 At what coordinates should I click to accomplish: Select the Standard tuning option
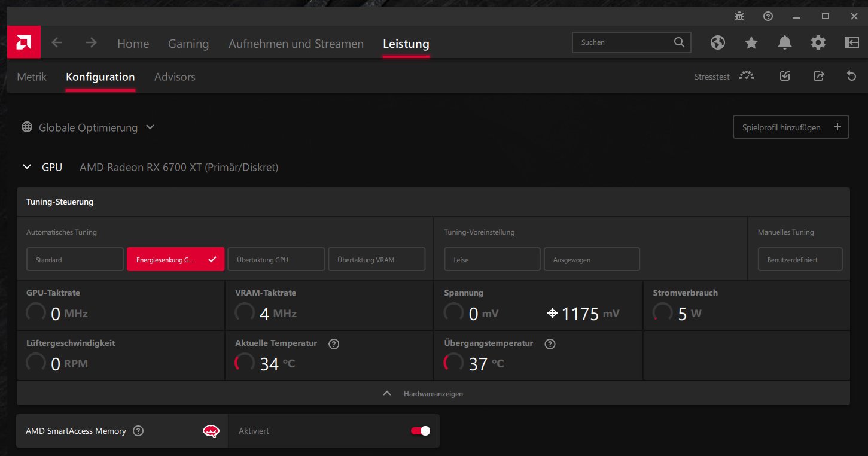point(75,259)
